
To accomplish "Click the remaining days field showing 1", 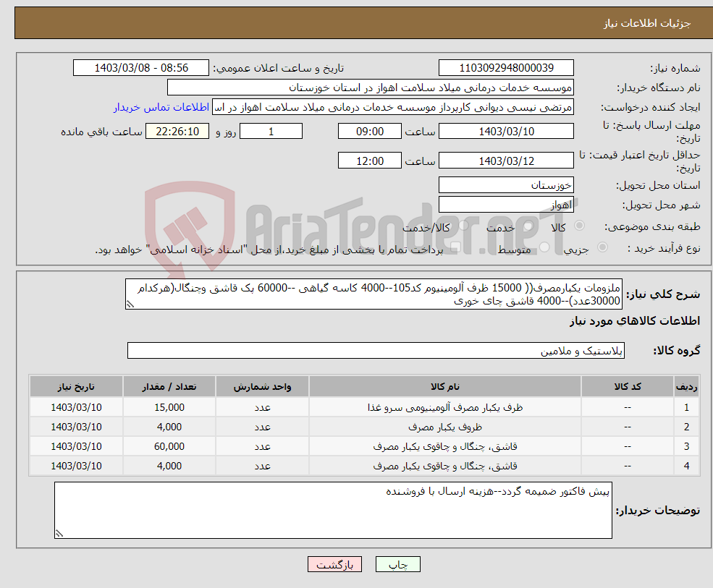I will click(271, 132).
